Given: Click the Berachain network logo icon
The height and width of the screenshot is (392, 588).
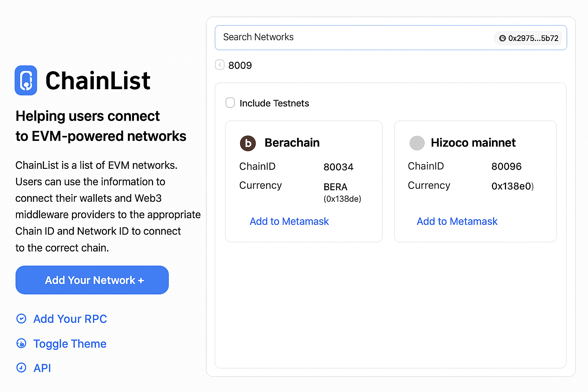Looking at the screenshot, I should [248, 143].
